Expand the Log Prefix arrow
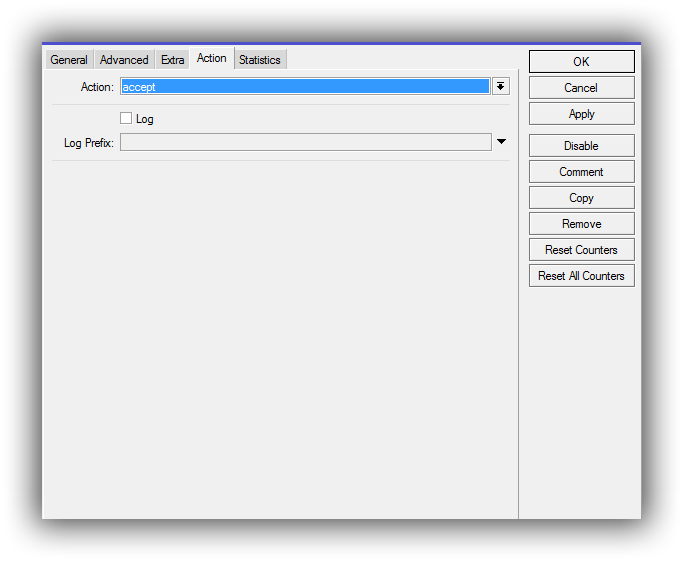The image size is (684, 561). coord(502,141)
